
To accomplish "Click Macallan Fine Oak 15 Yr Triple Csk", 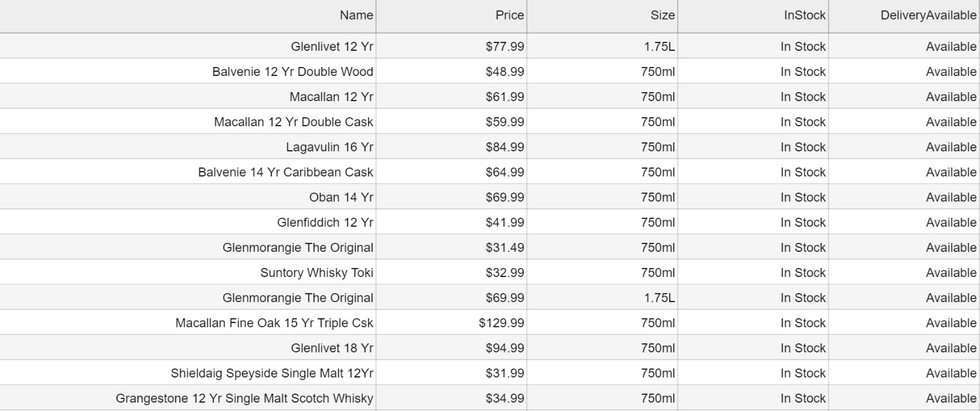I will tap(274, 323).
